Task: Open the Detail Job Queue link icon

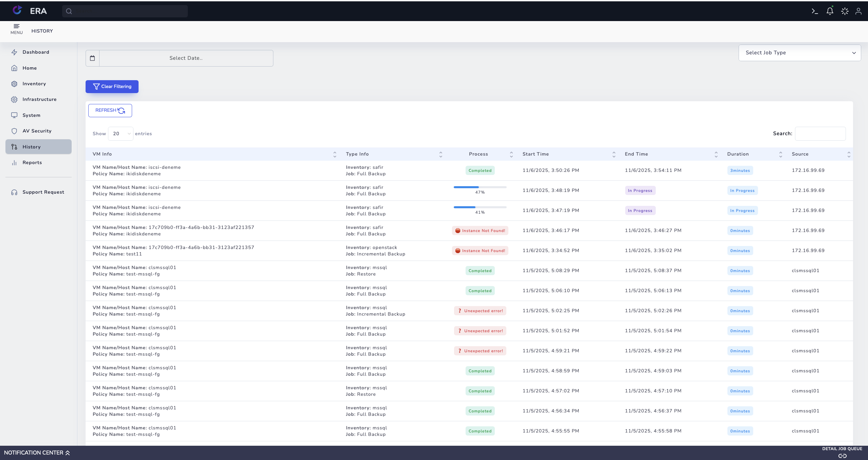Action: 842,456
